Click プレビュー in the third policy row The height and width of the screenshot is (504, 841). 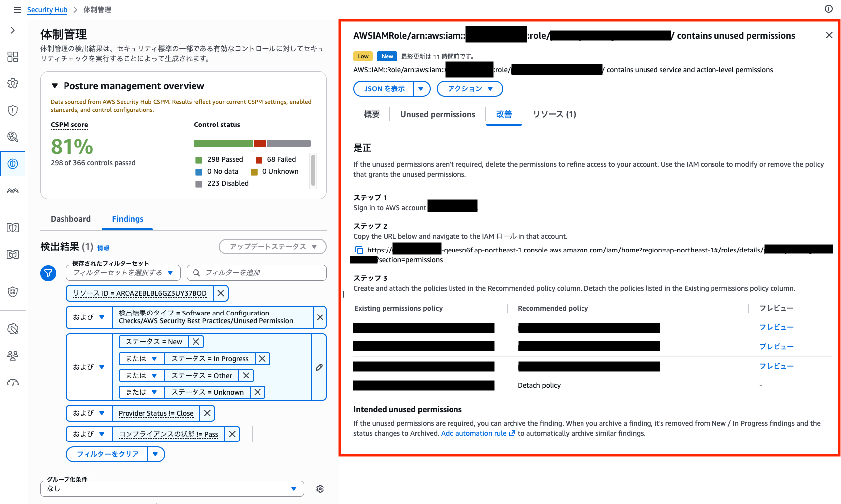click(x=776, y=366)
